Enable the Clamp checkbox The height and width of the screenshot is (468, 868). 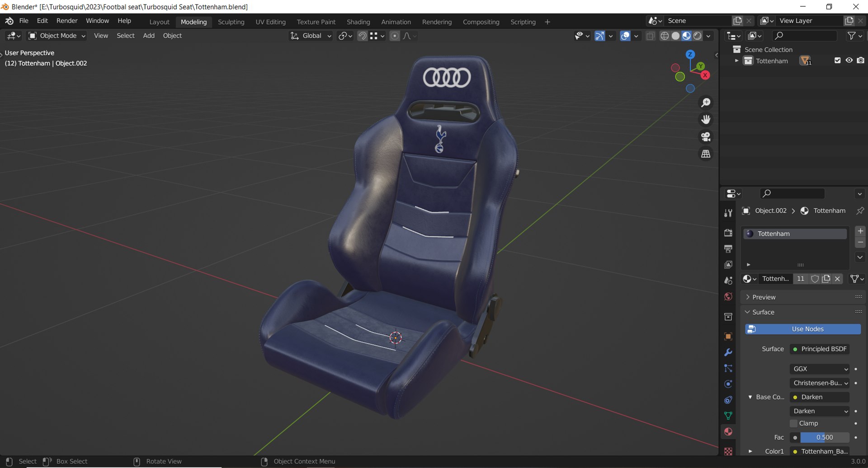pos(794,423)
